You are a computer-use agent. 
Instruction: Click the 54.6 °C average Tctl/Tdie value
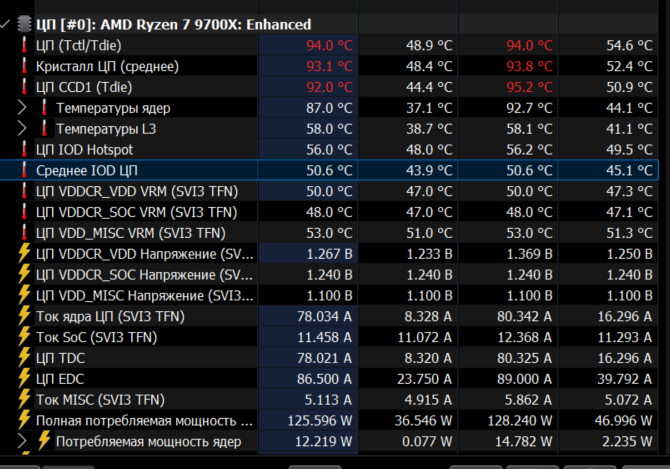coord(629,45)
